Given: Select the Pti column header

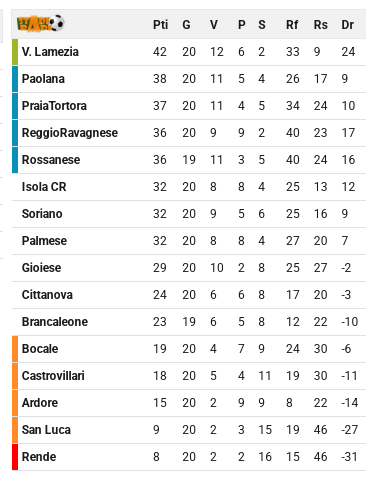Looking at the screenshot, I should coord(160,25).
